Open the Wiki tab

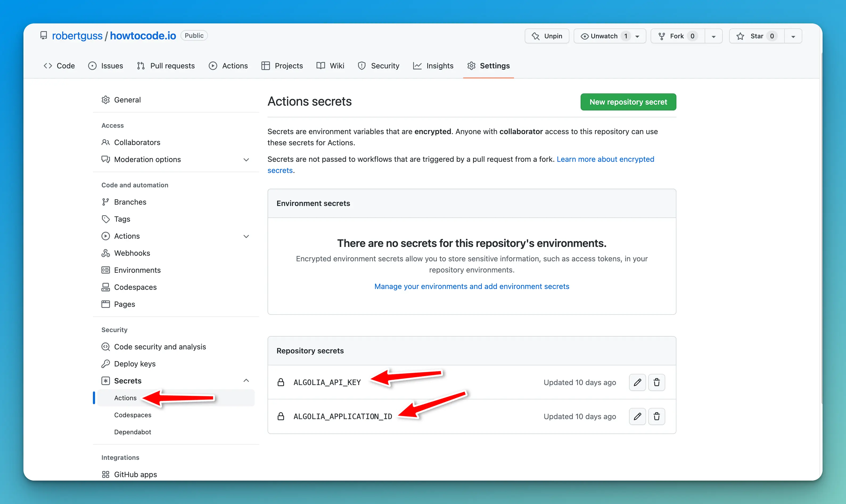coord(330,65)
